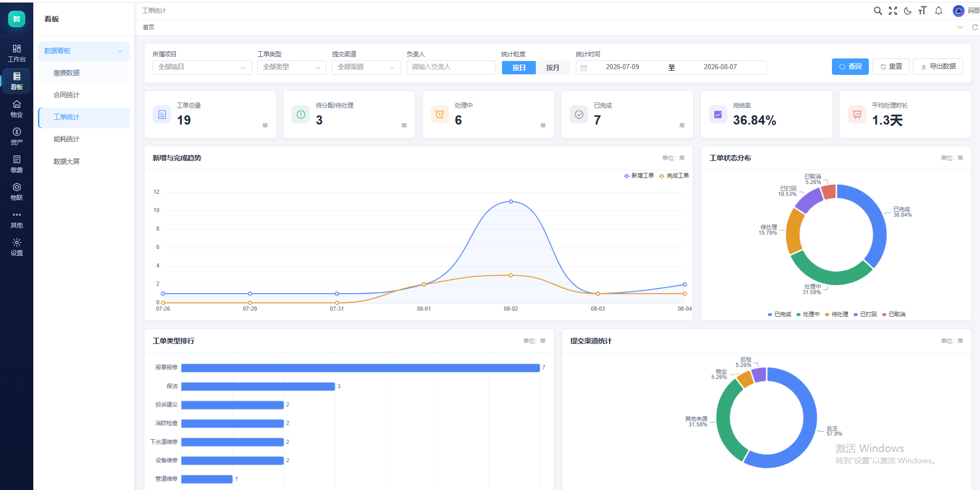Click the 导出数据 export button
Screen dimensions: 980x490
pos(938,67)
